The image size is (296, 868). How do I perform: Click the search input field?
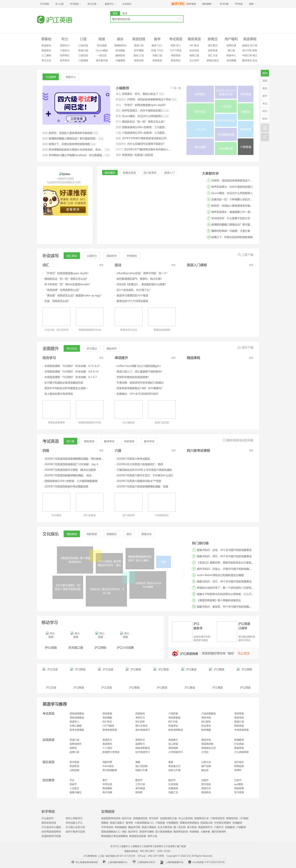(144, 19)
